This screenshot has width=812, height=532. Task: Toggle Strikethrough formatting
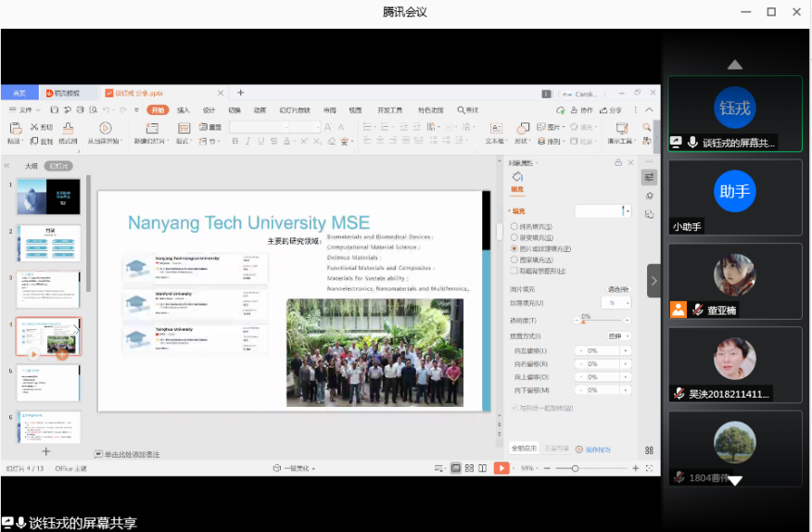coord(274,141)
